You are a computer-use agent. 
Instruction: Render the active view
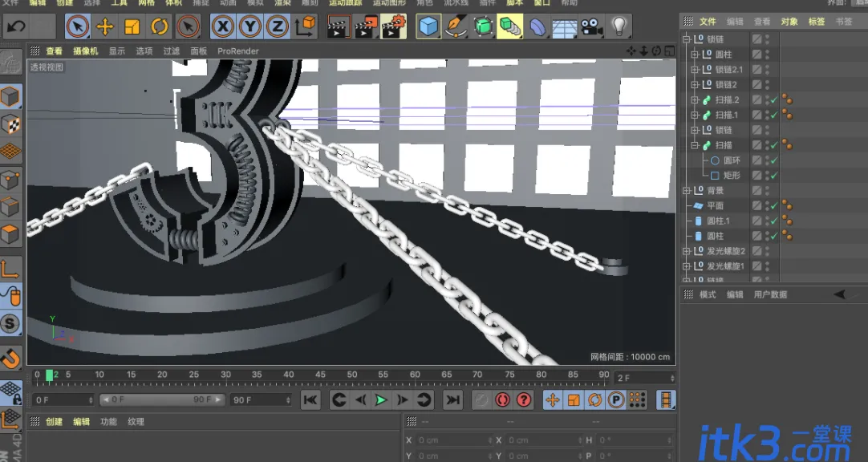339,26
